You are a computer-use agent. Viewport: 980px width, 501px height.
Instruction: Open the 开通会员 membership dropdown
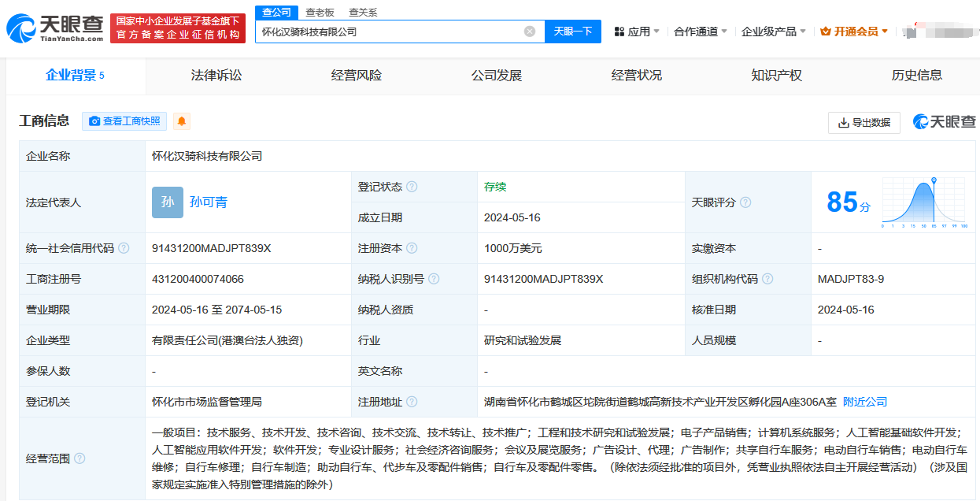coord(854,32)
